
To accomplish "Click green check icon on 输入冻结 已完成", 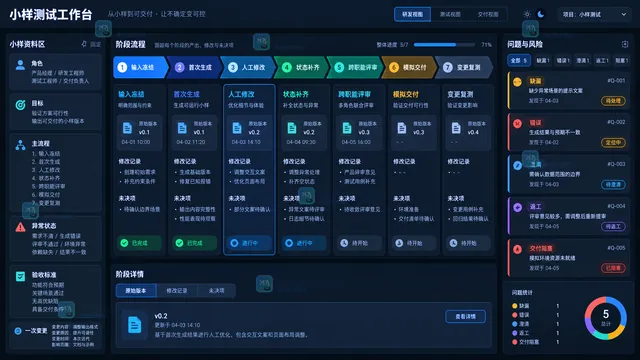I will point(124,243).
